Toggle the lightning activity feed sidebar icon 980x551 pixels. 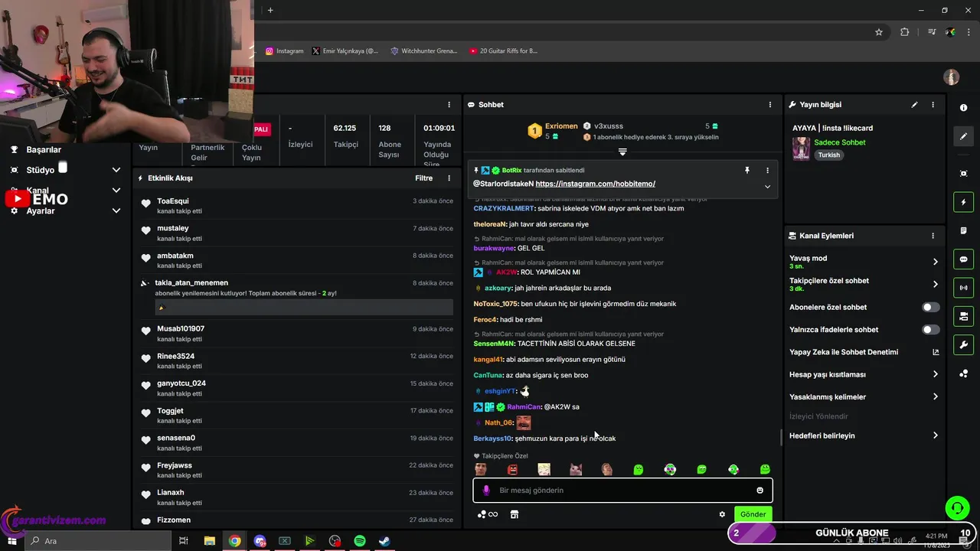pos(964,202)
